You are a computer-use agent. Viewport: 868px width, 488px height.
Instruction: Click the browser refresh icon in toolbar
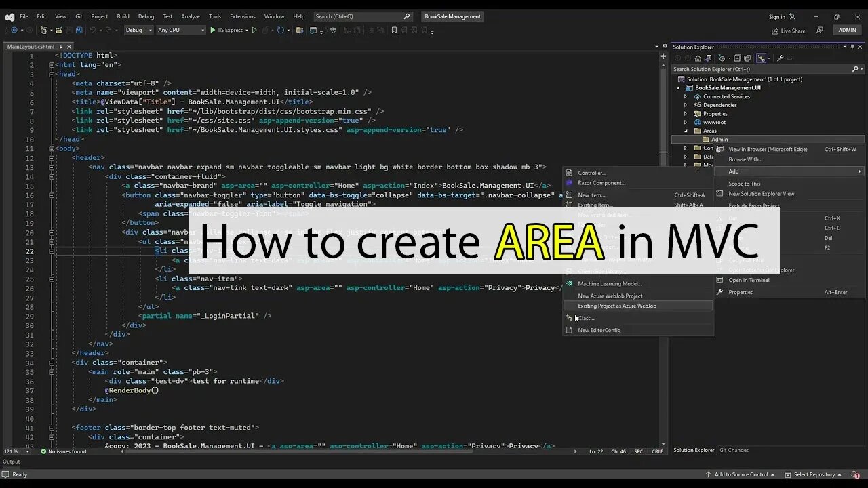tap(281, 30)
